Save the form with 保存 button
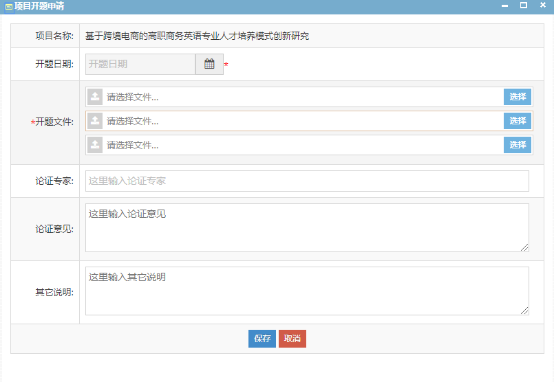The height and width of the screenshot is (383, 554). (262, 339)
